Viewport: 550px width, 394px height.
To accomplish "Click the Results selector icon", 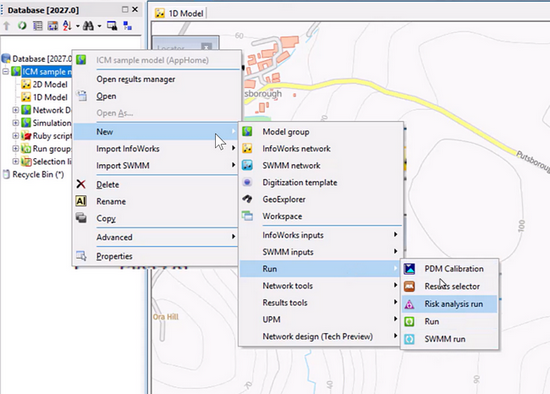I will pos(409,286).
